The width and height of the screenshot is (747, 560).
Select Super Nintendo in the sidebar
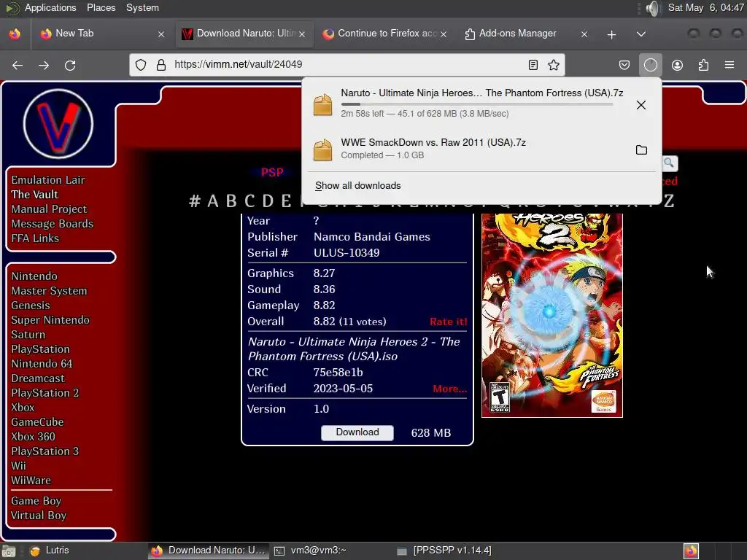point(50,320)
